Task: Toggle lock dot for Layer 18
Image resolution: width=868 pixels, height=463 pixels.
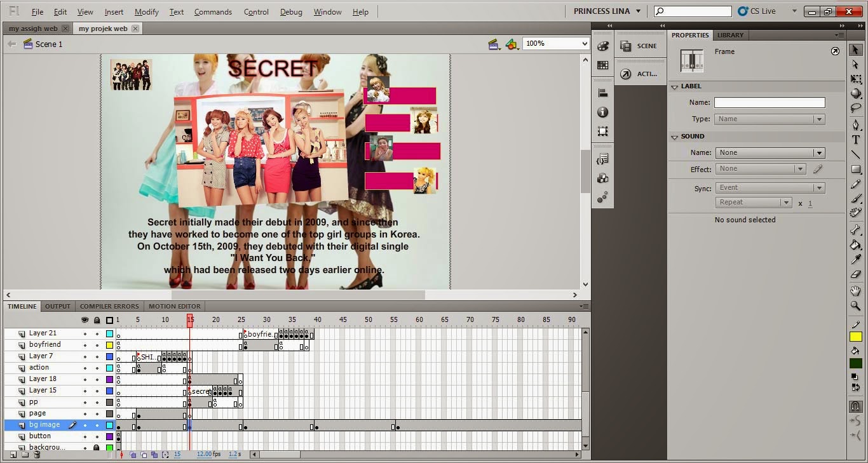Action: click(97, 379)
